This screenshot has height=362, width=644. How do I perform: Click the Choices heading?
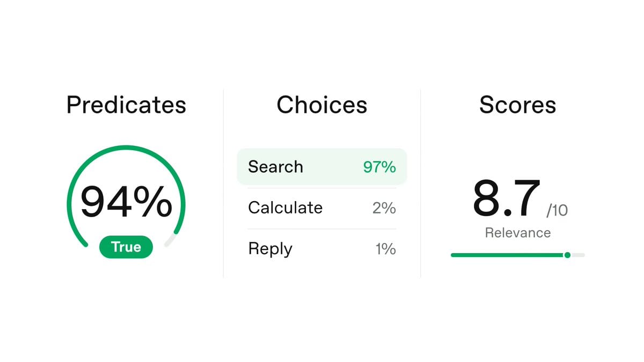pos(322,105)
